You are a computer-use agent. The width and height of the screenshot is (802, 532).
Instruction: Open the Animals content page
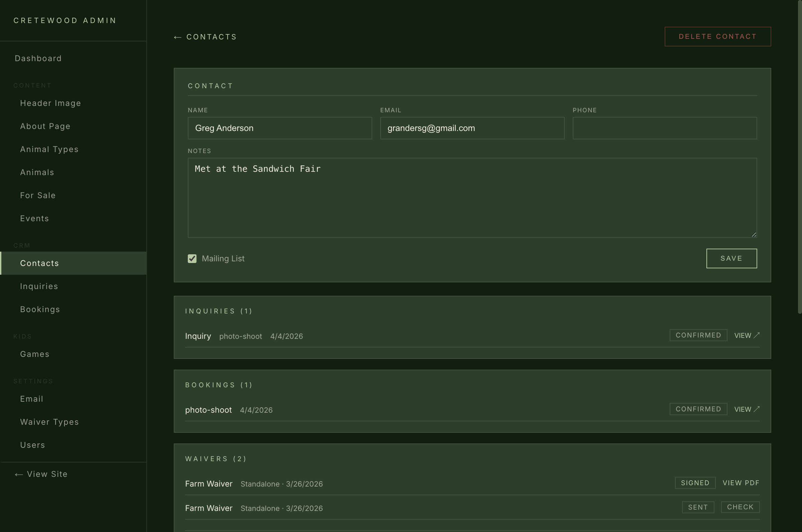pyautogui.click(x=37, y=172)
